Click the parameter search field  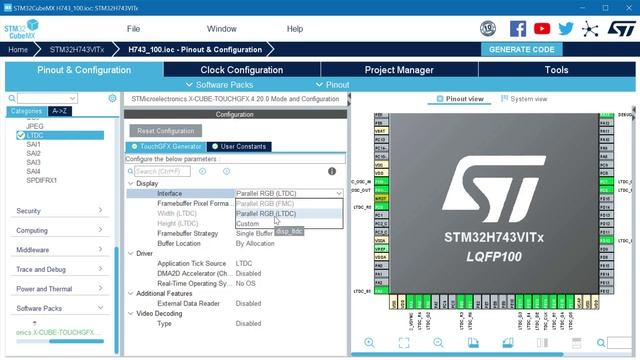pyautogui.click(x=162, y=171)
